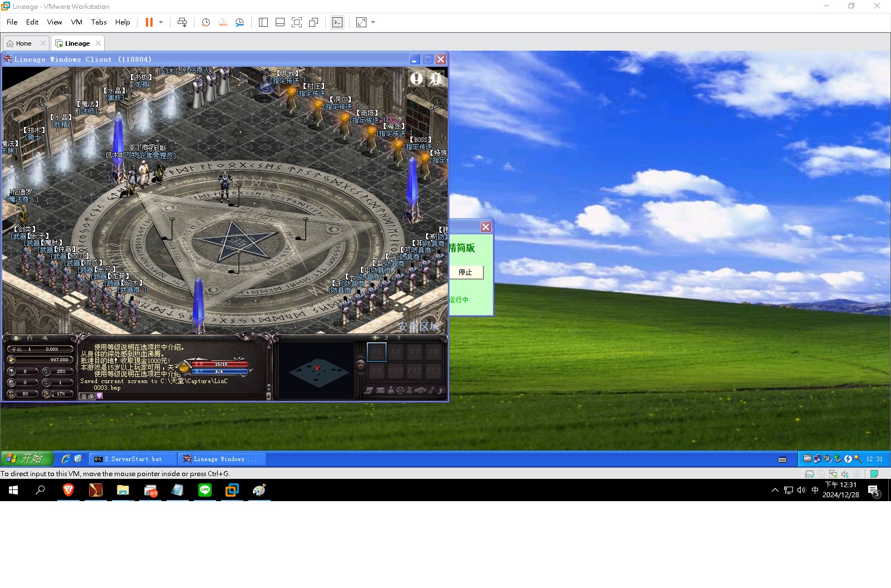Image resolution: width=891 pixels, height=588 pixels.
Task: Open the Edit menu
Action: pos(32,22)
